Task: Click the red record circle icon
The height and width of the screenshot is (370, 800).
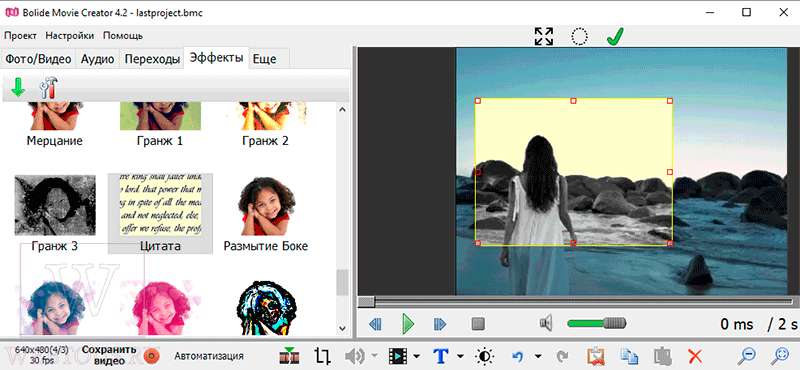Action: [152, 355]
